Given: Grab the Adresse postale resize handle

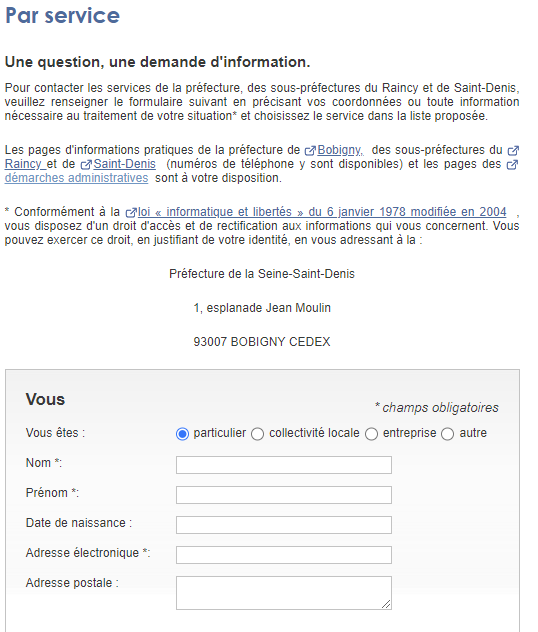Looking at the screenshot, I should point(386,604).
